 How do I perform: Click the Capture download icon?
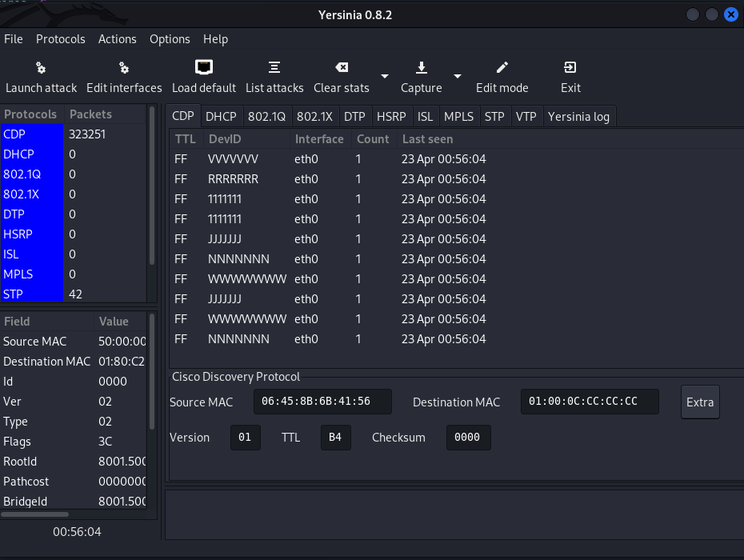coord(422,68)
